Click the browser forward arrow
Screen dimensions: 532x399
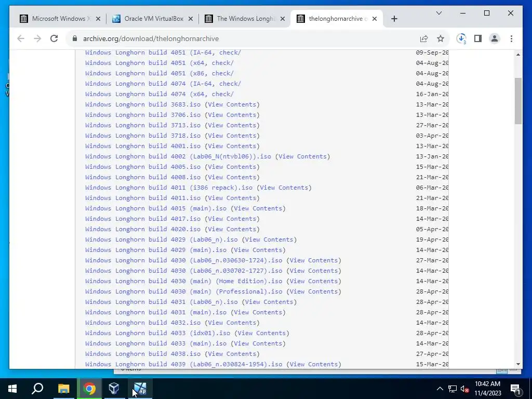point(37,38)
